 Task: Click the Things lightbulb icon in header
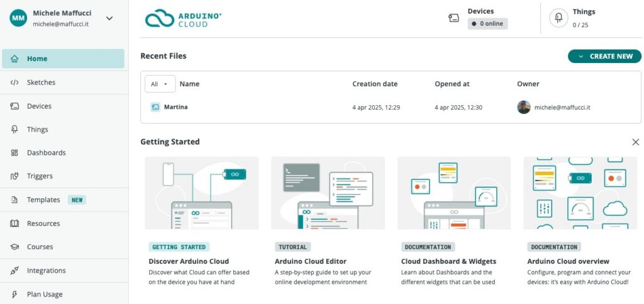(558, 18)
